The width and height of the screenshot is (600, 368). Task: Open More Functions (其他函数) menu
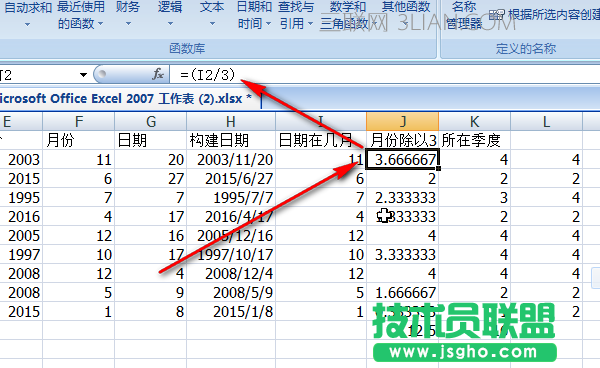pos(406,15)
